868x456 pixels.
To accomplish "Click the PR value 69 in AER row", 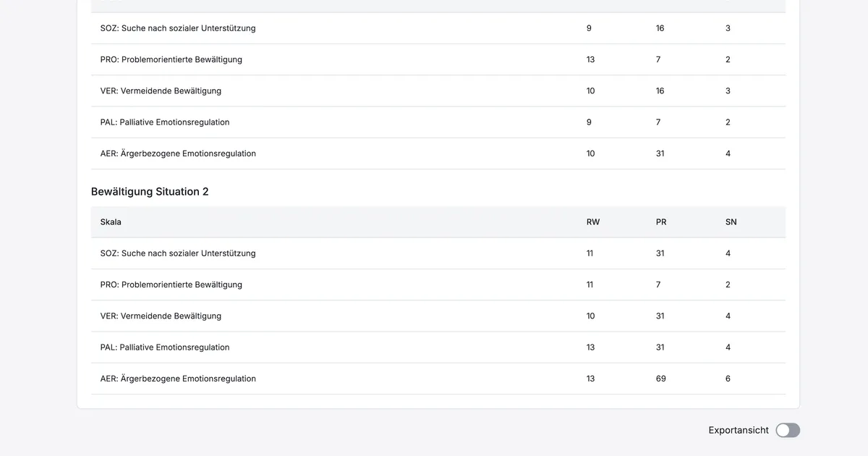I will point(660,379).
